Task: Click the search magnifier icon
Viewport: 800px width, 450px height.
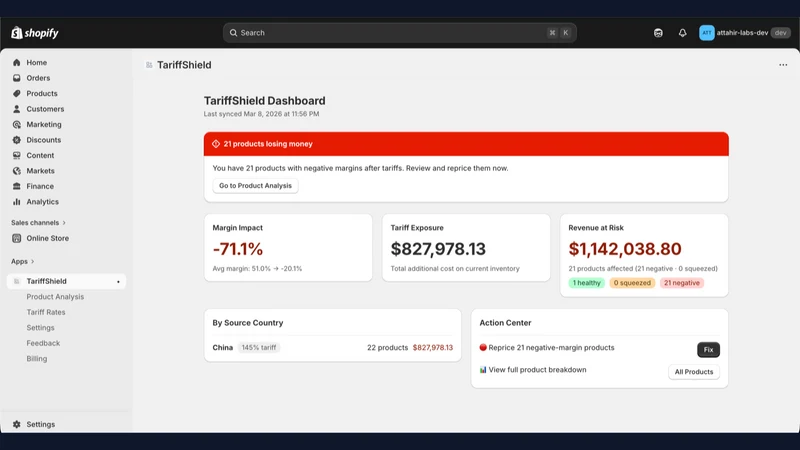Action: (x=233, y=33)
